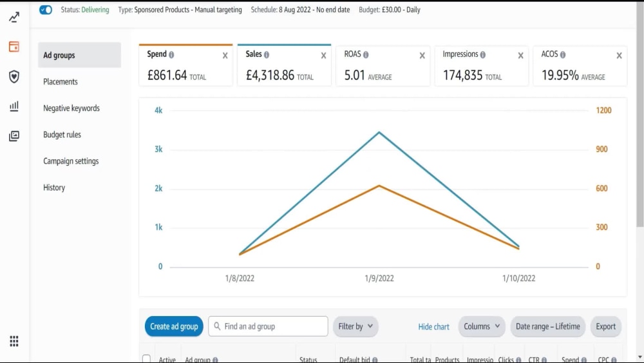Open the Columns dropdown

(481, 326)
